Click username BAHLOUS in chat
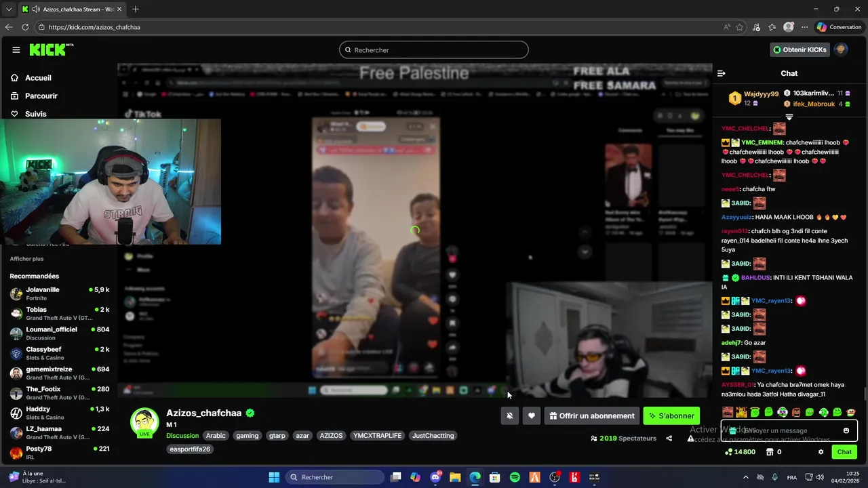 755,278
